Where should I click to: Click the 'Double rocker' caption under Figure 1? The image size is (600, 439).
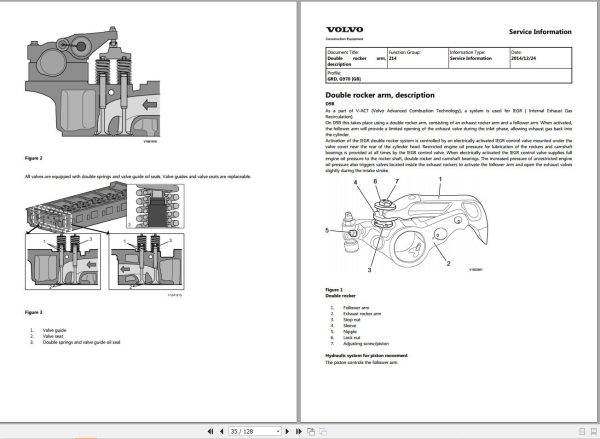(x=340, y=296)
